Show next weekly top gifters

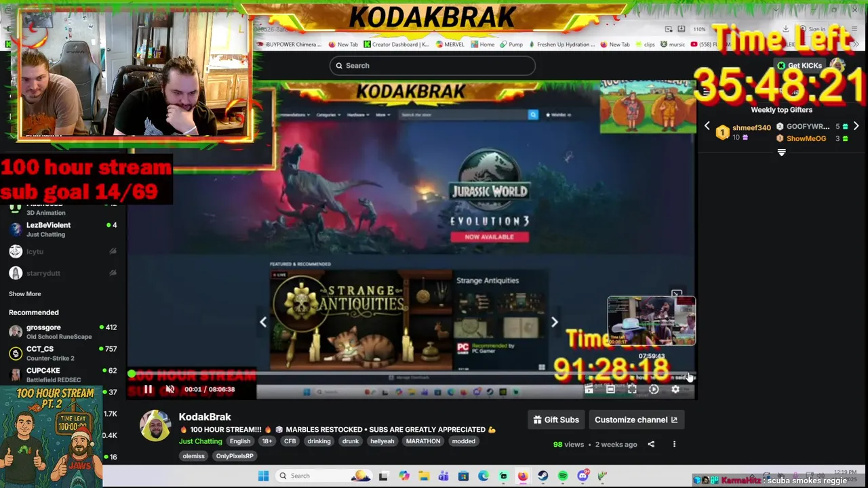pos(856,126)
